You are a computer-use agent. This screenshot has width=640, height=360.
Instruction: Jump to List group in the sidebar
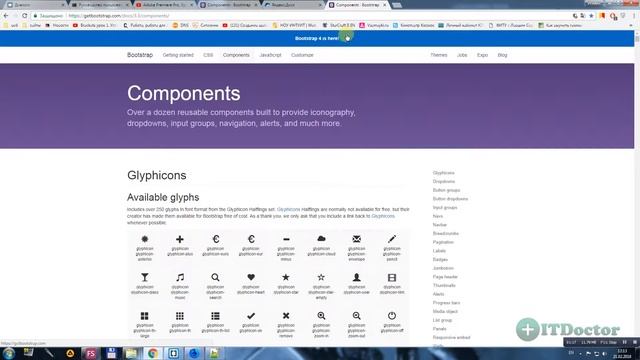tap(442, 320)
